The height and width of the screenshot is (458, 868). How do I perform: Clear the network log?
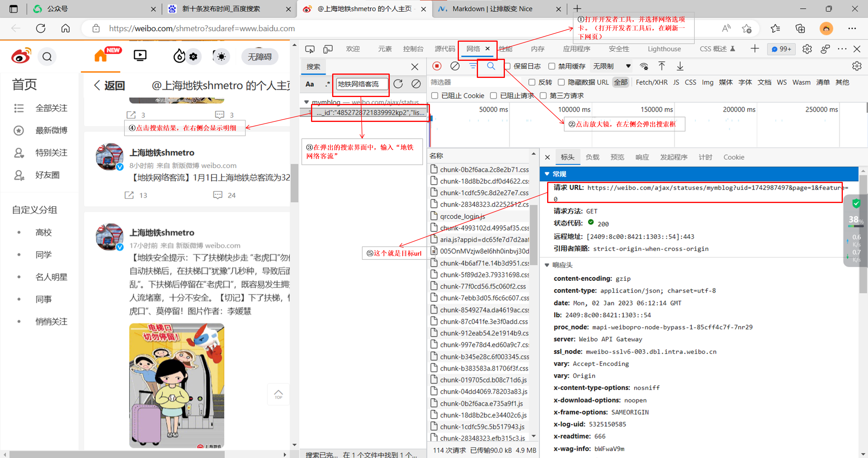[455, 66]
